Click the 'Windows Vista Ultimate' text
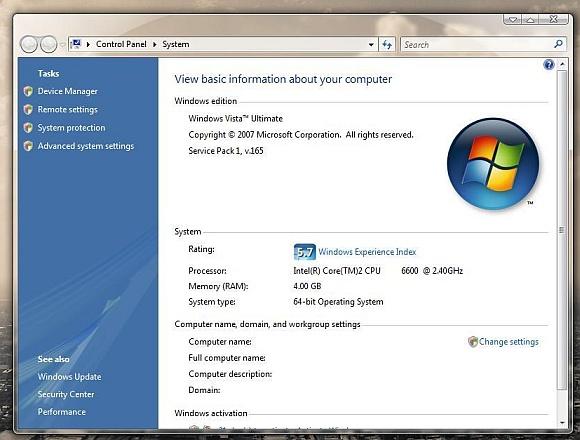Image resolution: width=580 pixels, height=440 pixels. tap(236, 119)
